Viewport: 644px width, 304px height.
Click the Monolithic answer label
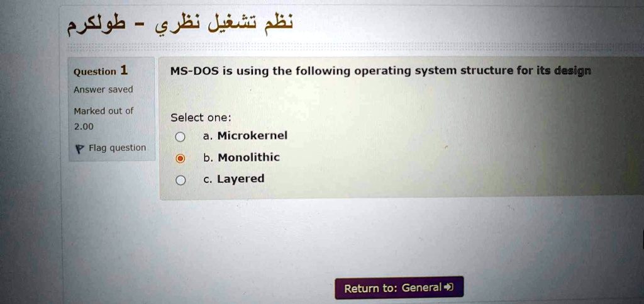pos(249,157)
